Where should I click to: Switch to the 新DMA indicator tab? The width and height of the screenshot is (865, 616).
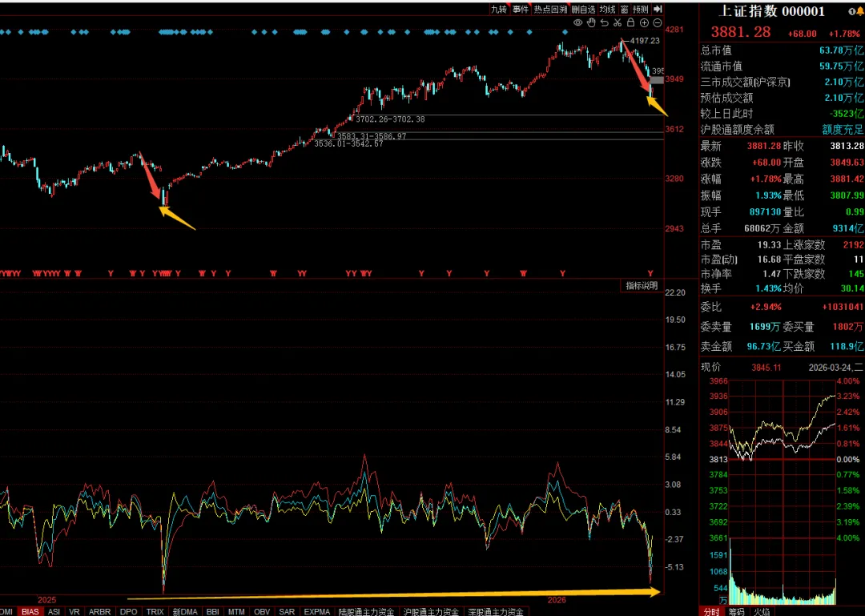point(185,611)
